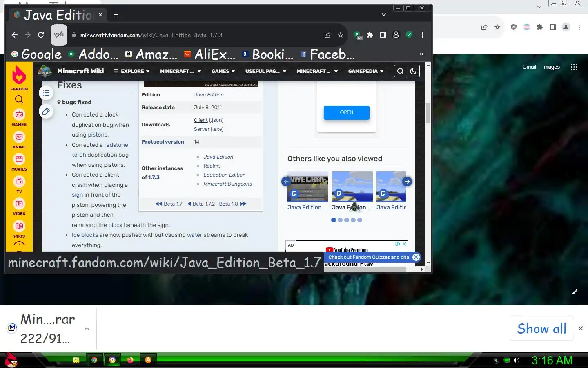Open Fandom Video section icon

pos(19,207)
